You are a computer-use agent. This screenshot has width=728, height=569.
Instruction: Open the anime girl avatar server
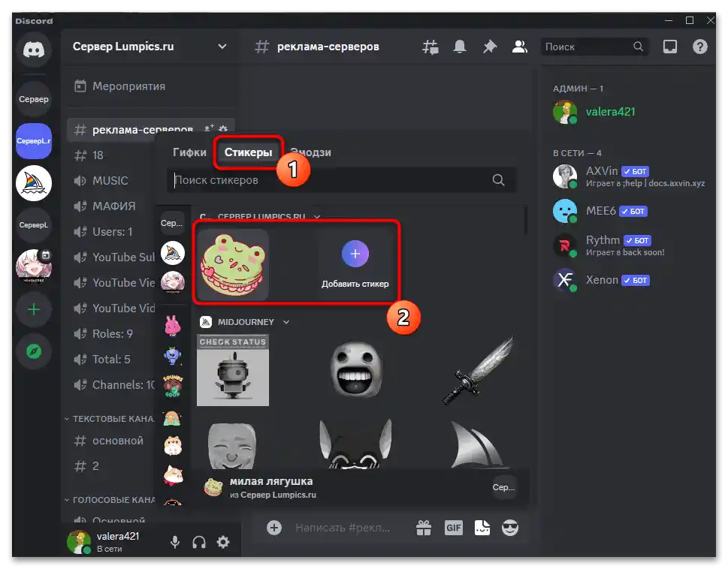coord(33,266)
